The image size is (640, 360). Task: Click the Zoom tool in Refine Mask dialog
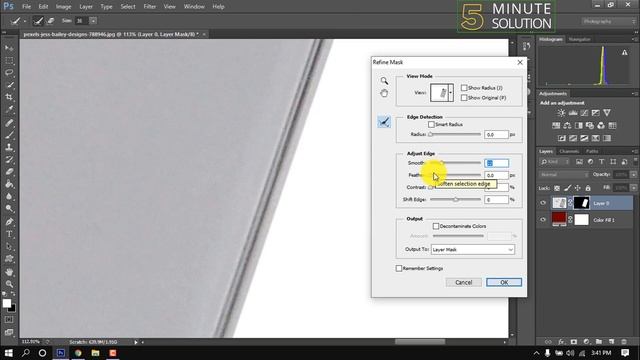click(x=384, y=80)
